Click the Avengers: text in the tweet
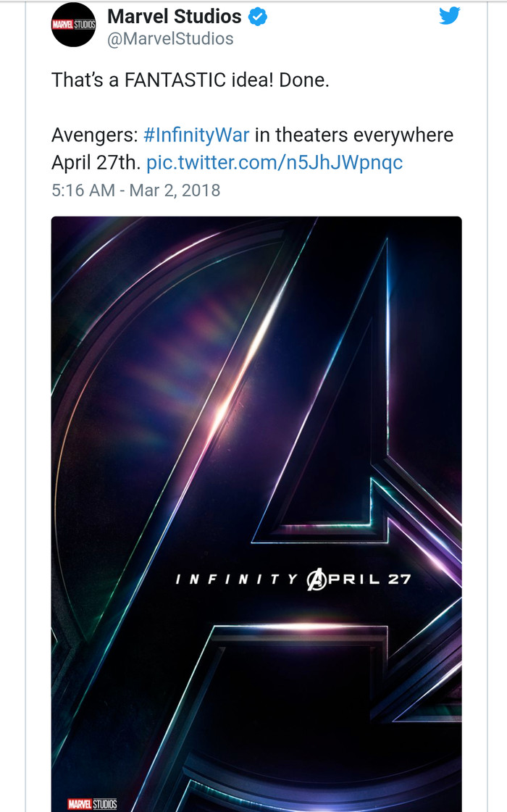This screenshot has height=812, width=507. pos(94,135)
